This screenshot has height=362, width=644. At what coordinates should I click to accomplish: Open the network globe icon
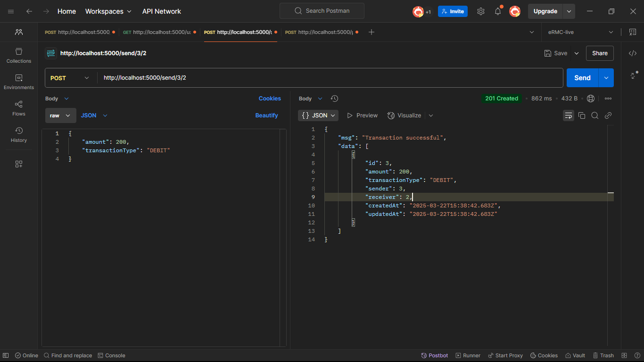(591, 99)
